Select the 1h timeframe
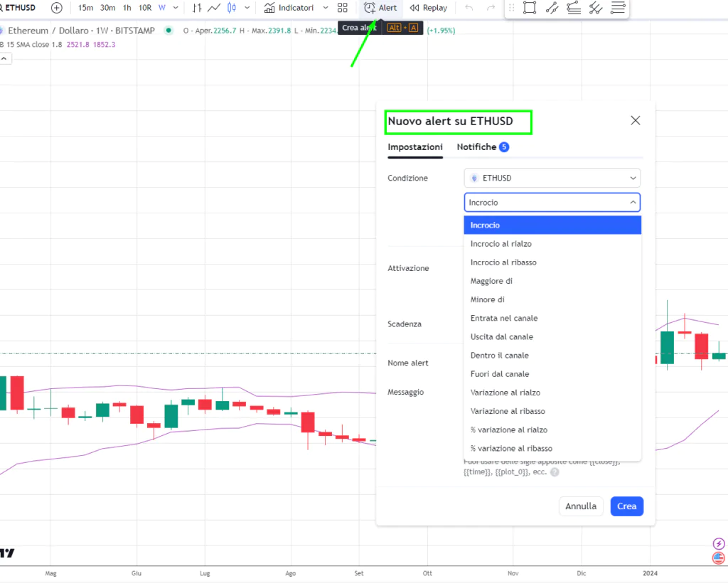728x586 pixels. [x=127, y=8]
